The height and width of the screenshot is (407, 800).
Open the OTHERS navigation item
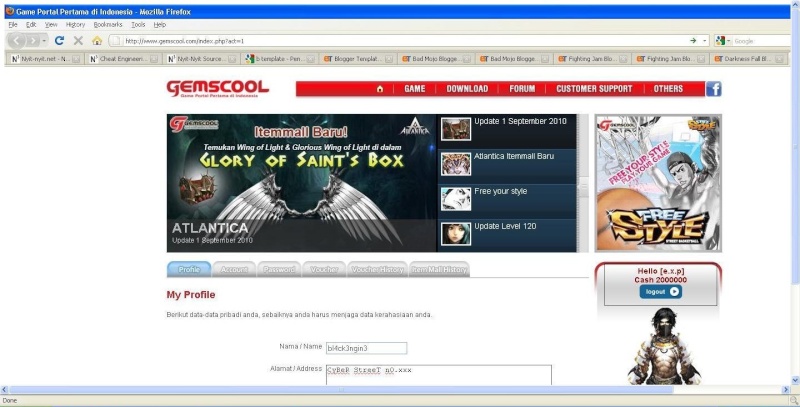(668, 89)
